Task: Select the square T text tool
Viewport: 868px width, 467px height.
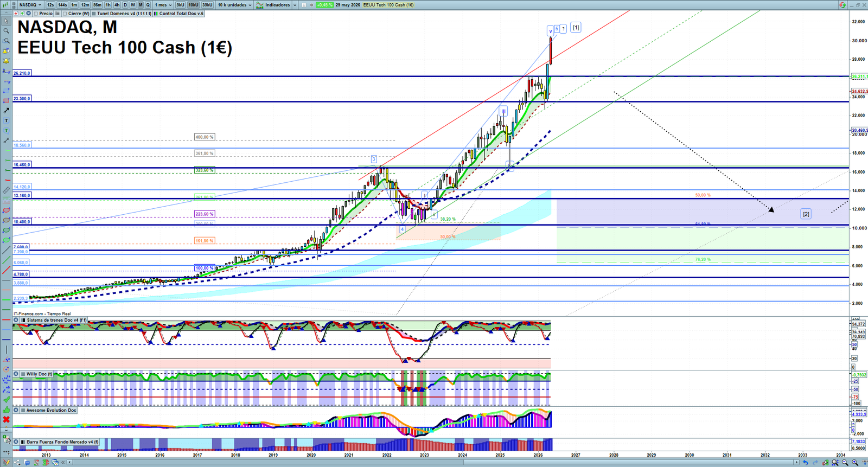Action: 6,120
